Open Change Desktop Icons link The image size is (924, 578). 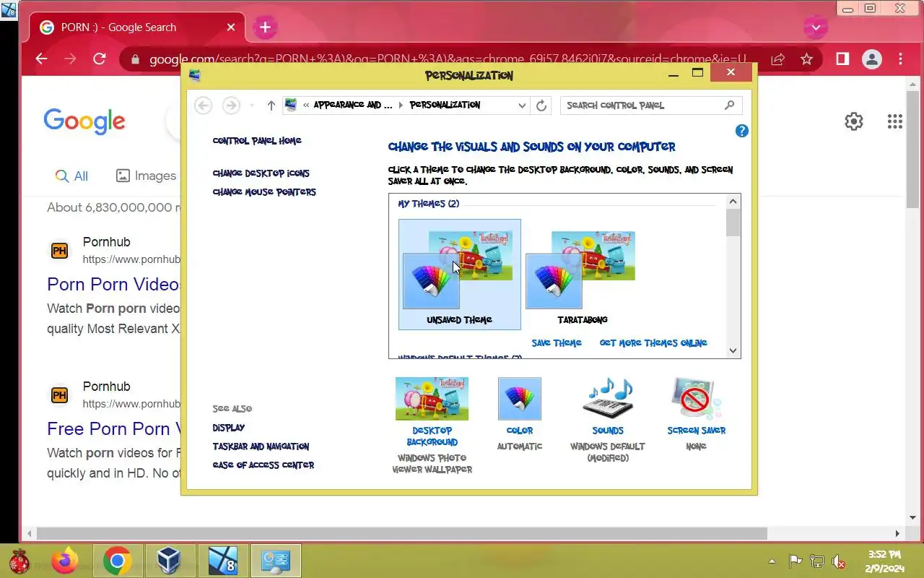point(261,173)
